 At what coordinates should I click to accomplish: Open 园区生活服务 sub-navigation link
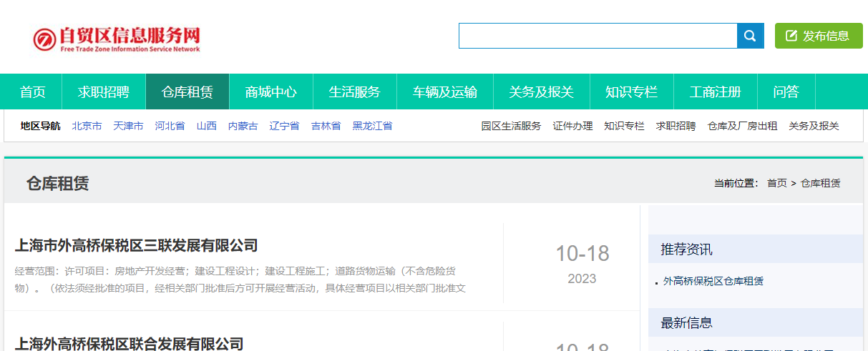[x=511, y=126]
